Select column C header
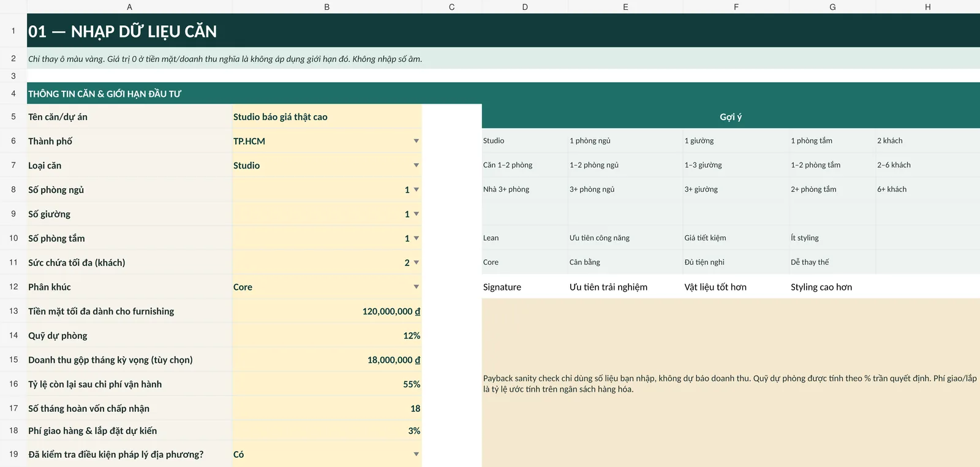 click(x=451, y=7)
